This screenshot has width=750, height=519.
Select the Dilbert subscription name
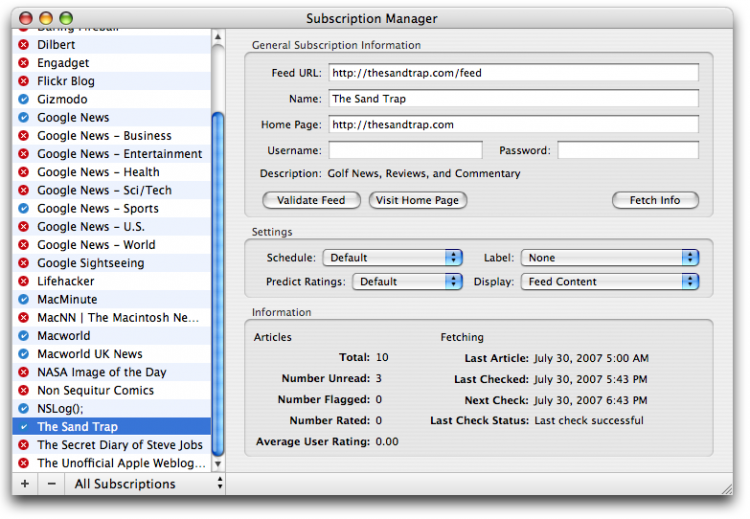pyautogui.click(x=56, y=44)
